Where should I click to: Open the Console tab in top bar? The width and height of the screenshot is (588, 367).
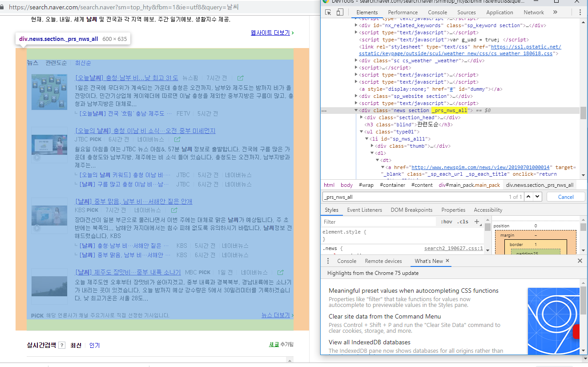coord(437,12)
